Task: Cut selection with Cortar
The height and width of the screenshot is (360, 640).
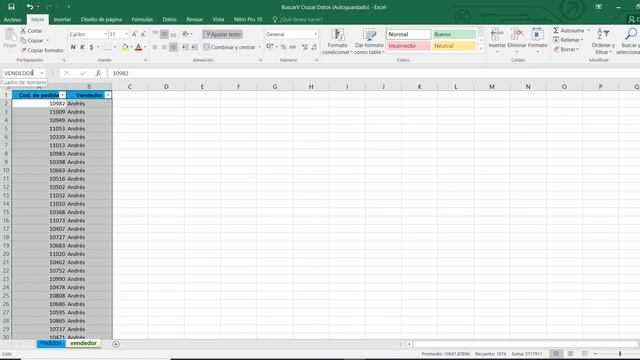Action: pyautogui.click(x=31, y=31)
